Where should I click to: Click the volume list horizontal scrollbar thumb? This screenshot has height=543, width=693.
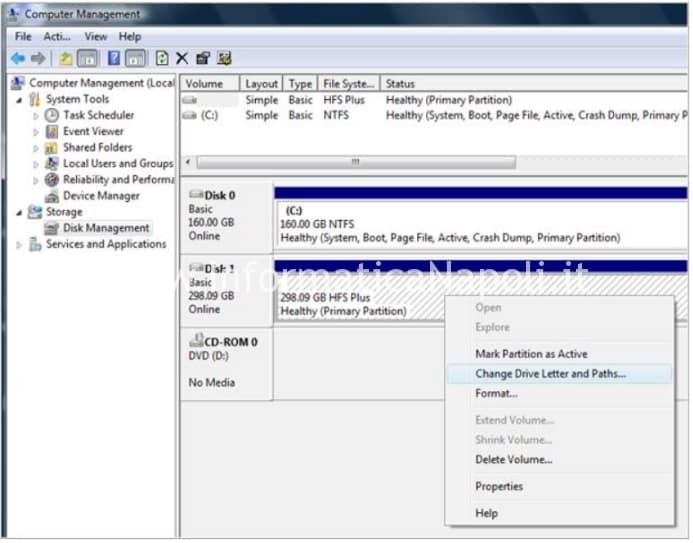(356, 163)
